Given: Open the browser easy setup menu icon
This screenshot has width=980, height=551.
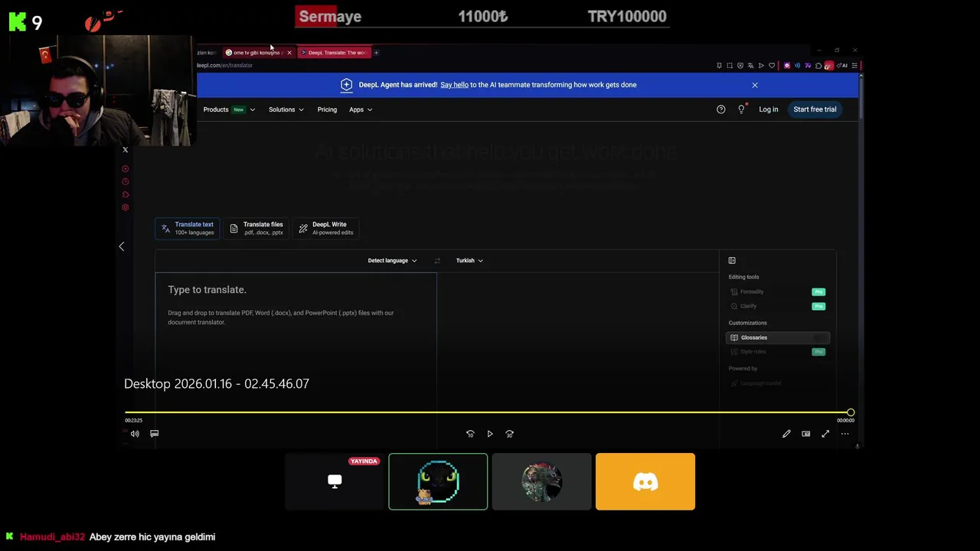Looking at the screenshot, I should click(x=854, y=66).
